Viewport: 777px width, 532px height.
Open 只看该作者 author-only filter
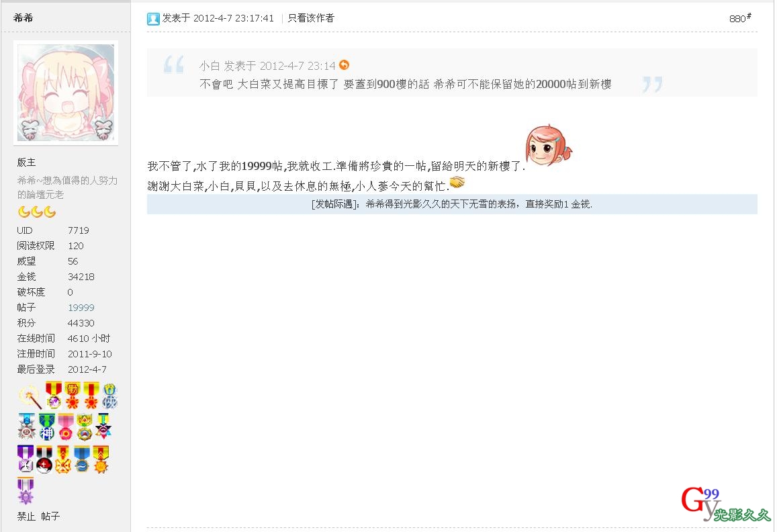point(311,18)
